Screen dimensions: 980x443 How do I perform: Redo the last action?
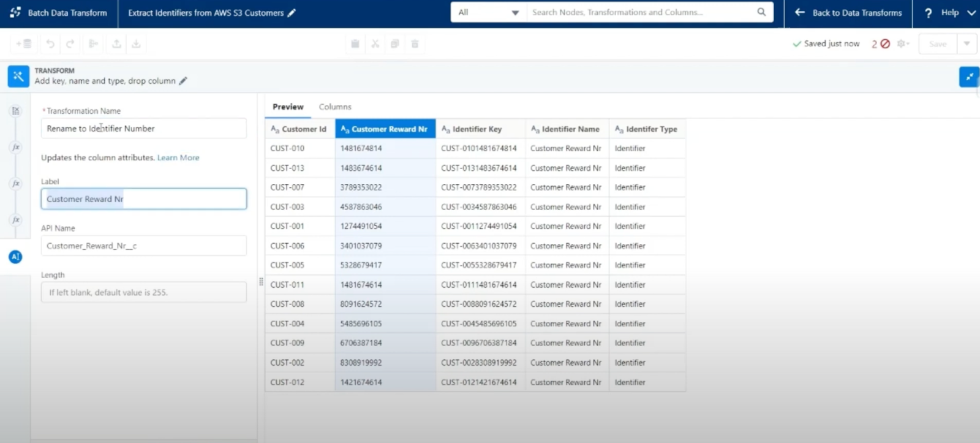(70, 44)
